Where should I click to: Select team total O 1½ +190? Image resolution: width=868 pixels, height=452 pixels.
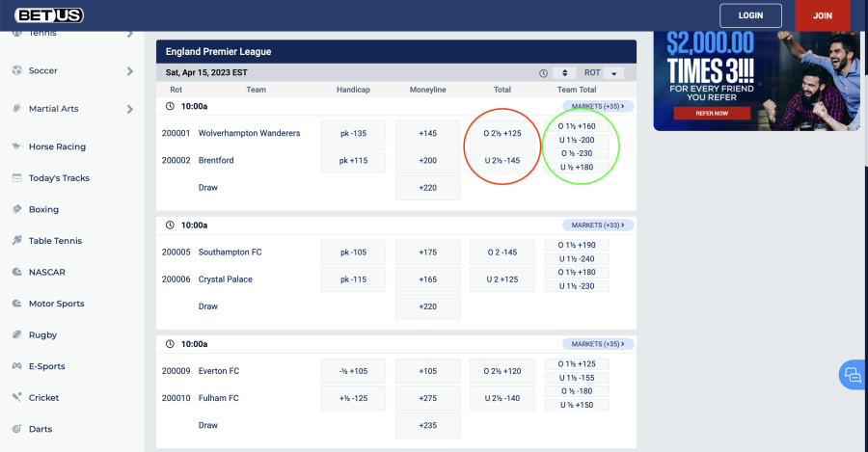pos(577,245)
